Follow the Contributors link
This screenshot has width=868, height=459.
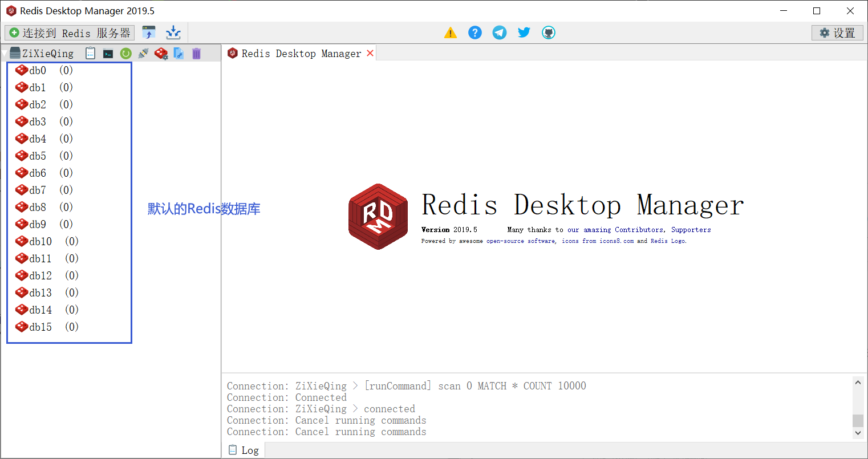pyautogui.click(x=639, y=230)
